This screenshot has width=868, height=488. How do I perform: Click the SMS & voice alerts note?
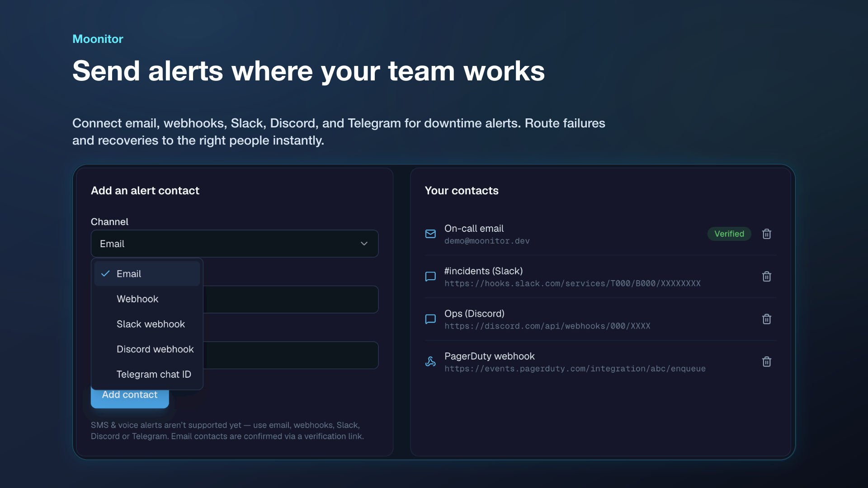(227, 431)
